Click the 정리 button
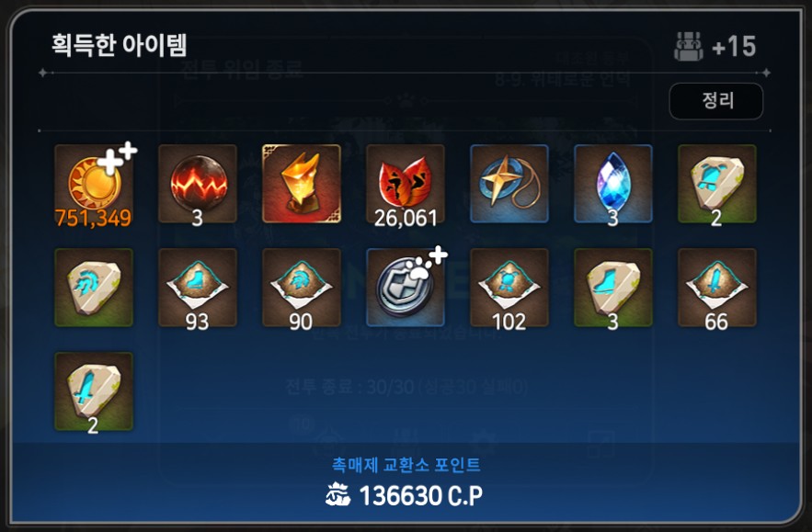Viewport: 812px width, 532px height. [716, 101]
